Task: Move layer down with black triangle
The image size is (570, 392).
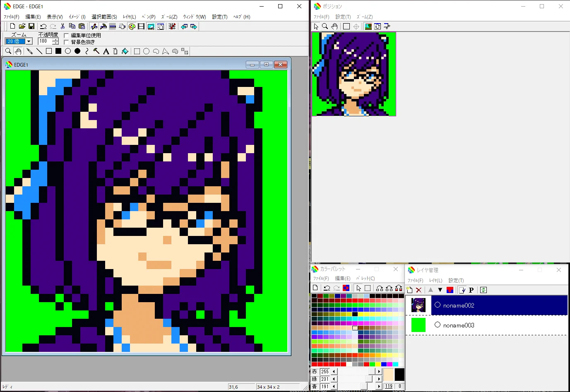Action: (440, 290)
